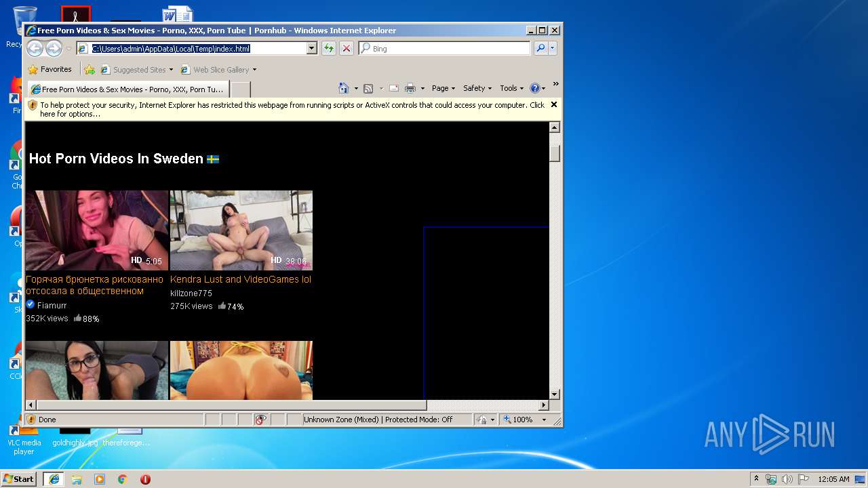
Task: Open the Tools menu
Action: (512, 88)
